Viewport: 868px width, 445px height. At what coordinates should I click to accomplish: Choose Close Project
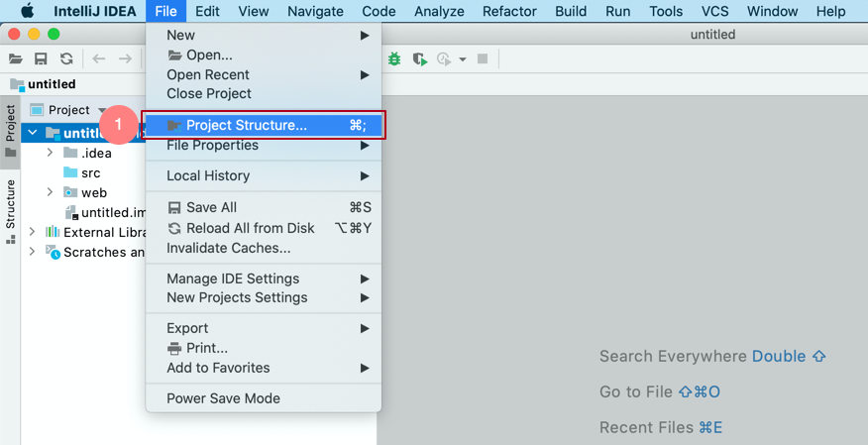[x=264, y=93]
